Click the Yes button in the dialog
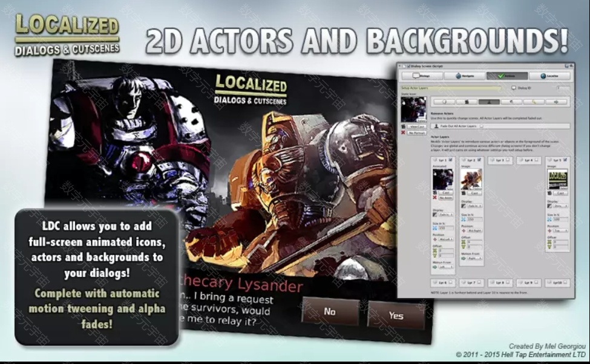 [x=396, y=315]
